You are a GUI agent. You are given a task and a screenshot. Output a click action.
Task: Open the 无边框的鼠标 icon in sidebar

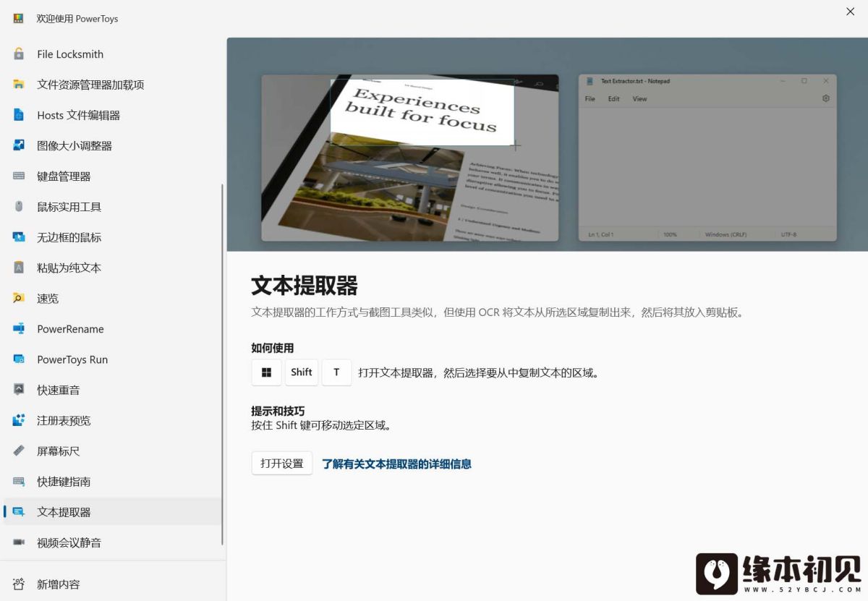point(19,237)
